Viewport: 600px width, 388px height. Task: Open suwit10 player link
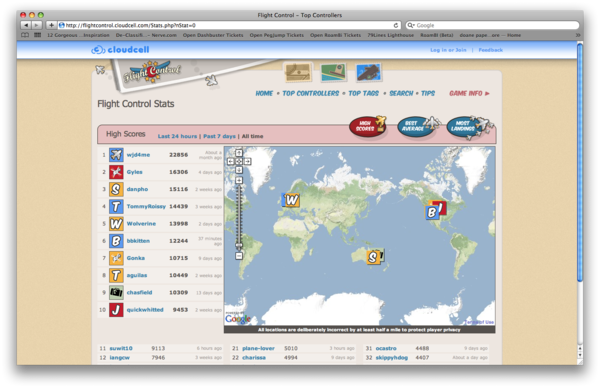pos(121,348)
